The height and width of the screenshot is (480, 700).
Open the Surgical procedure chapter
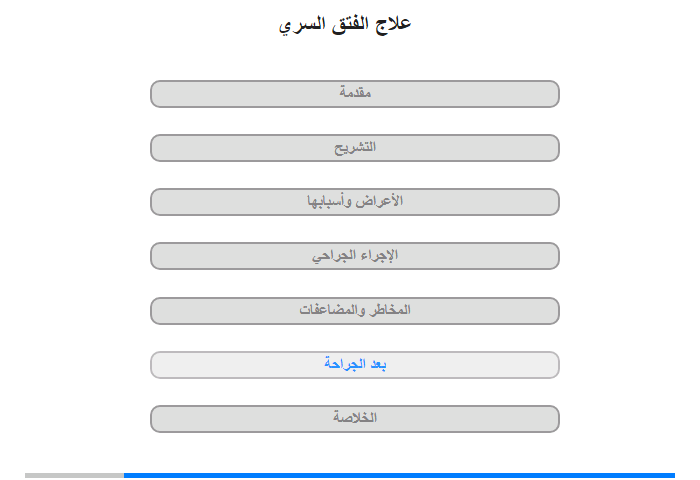355,256
